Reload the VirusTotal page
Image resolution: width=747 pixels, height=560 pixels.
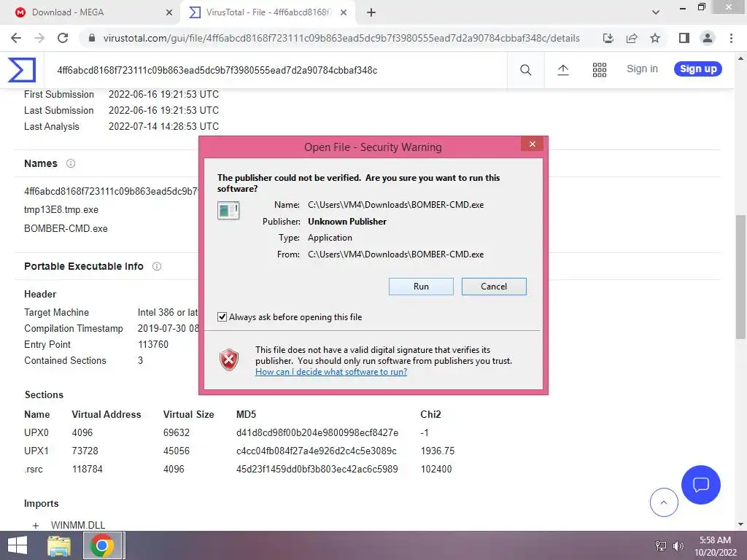pyautogui.click(x=63, y=38)
